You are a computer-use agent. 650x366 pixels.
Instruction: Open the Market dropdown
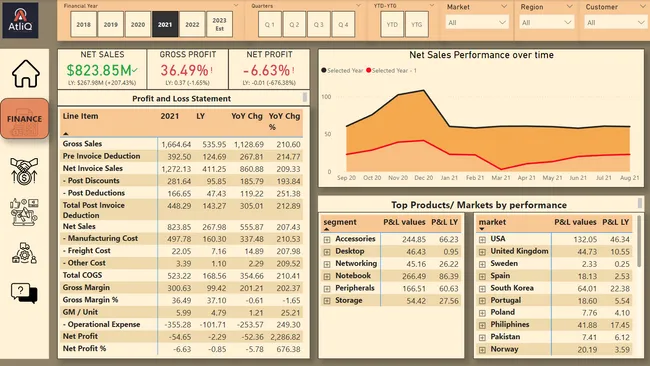477,22
